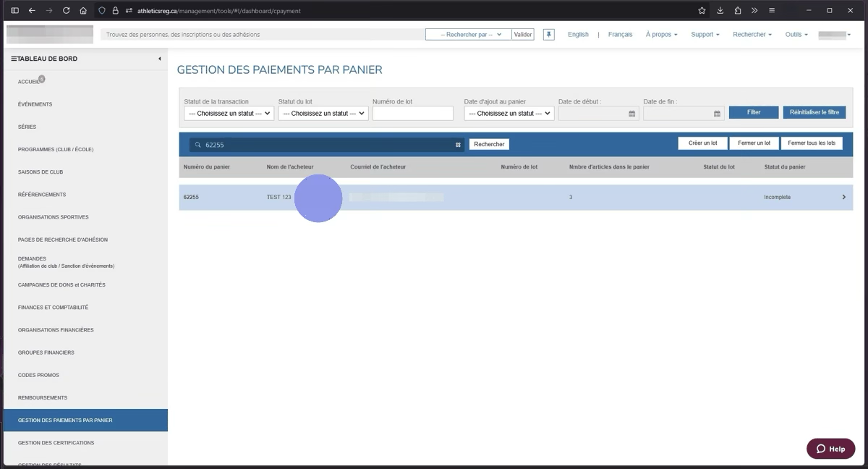This screenshot has height=469, width=868.
Task: Clear the basket search field with the X icon
Action: (458, 145)
